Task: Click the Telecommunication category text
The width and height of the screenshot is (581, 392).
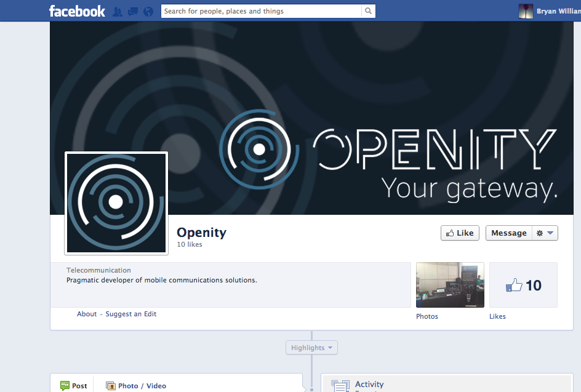Action: click(98, 270)
